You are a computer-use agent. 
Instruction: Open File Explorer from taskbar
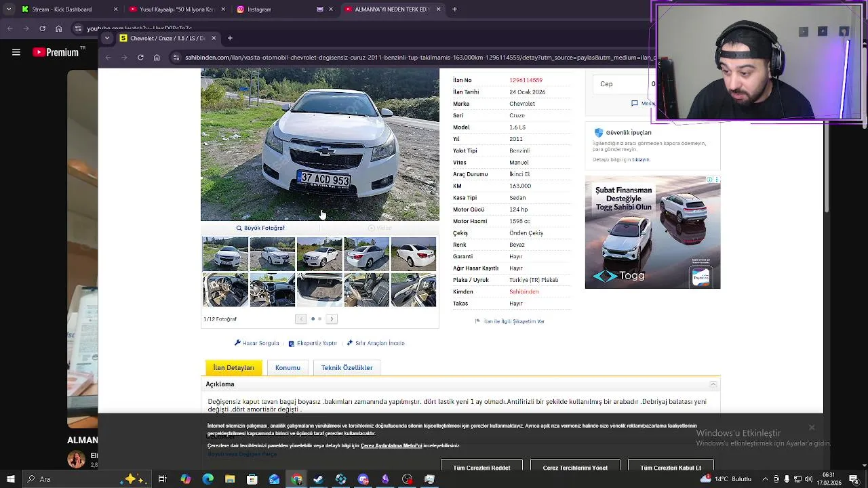(230, 479)
